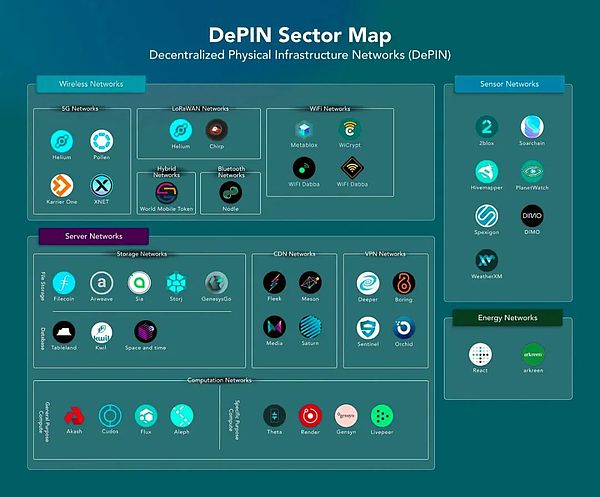Select the WiCrypt icon

(x=350, y=130)
